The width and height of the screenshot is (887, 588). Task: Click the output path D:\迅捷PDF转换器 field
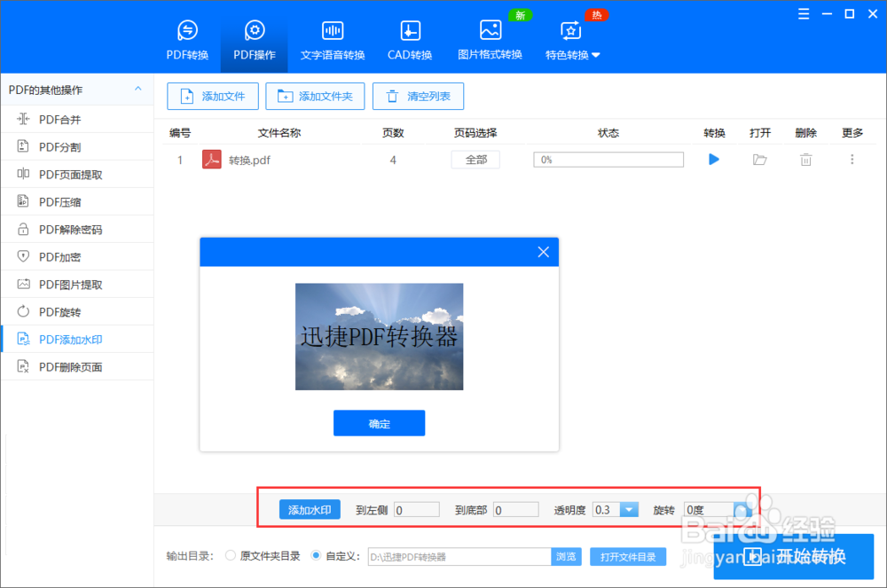click(x=459, y=557)
